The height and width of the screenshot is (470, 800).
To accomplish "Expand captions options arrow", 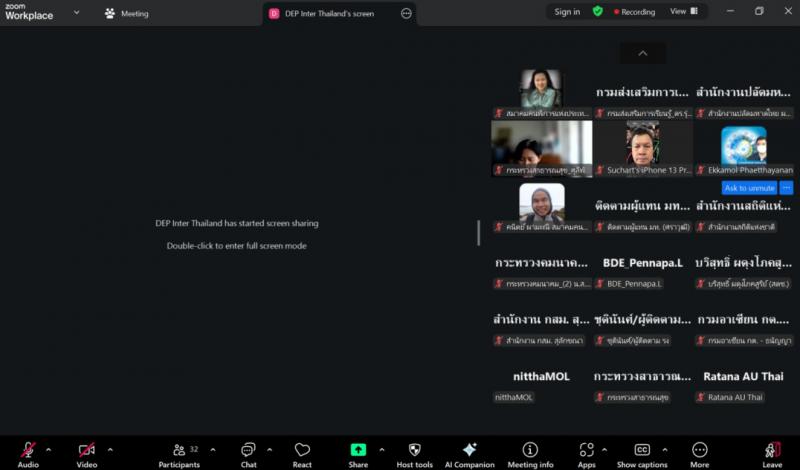I will (x=665, y=450).
